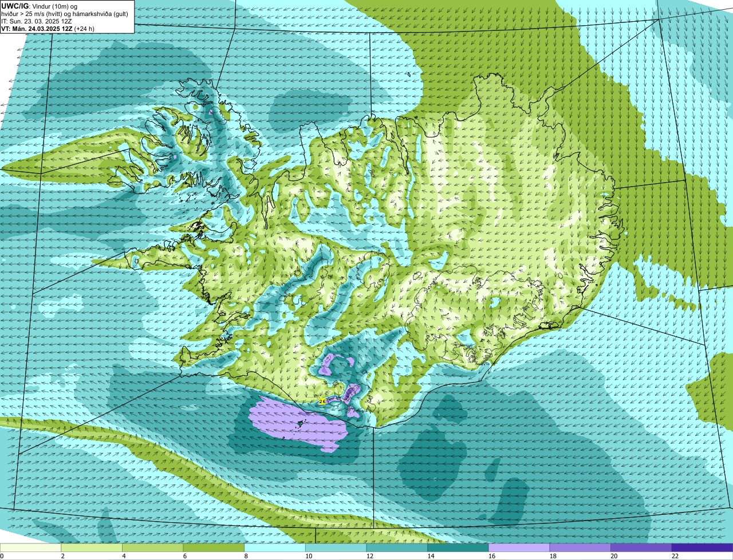Viewport: 733px width, 560px height.
Task: Click the 8–10 m/s light cyan swatch
Action: (x=275, y=547)
